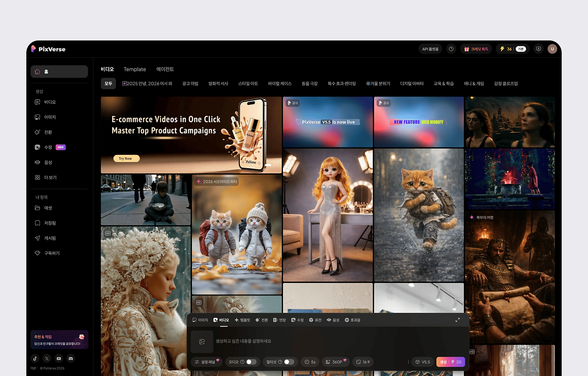The height and width of the screenshot is (376, 588).
Task: Switch to 효과음 mode in prompt panel
Action: click(353, 320)
